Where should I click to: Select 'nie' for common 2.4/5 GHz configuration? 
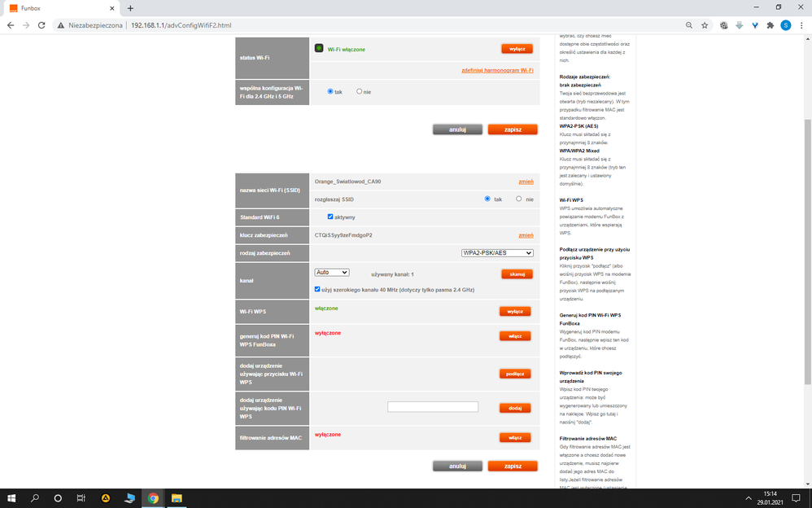point(359,91)
